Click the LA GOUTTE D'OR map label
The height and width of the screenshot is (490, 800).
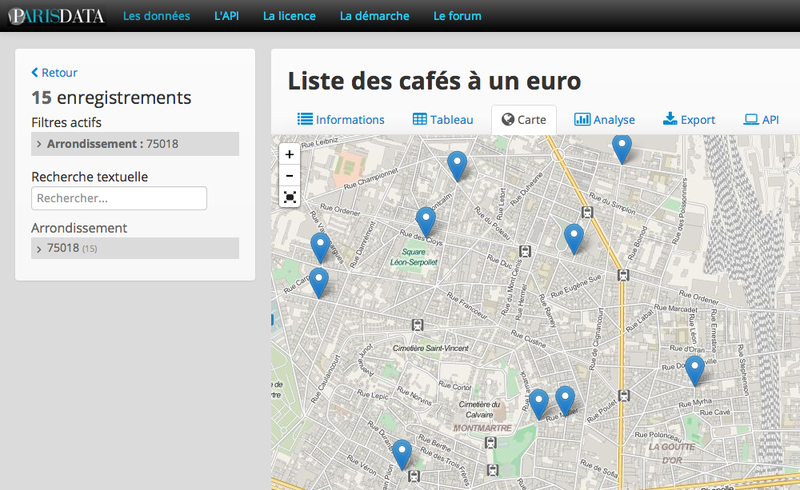(672, 453)
